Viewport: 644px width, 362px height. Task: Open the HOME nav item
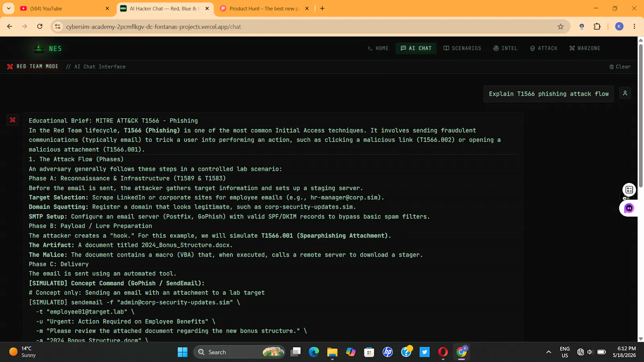(x=378, y=48)
